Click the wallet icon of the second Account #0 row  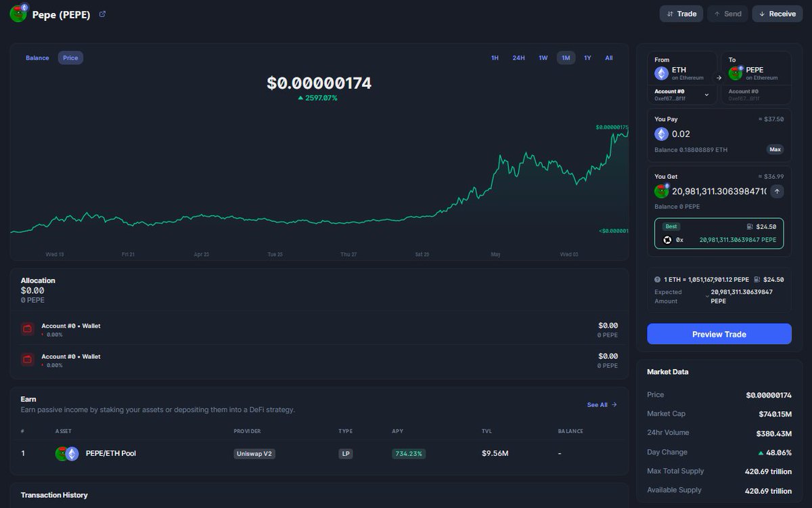click(x=28, y=360)
